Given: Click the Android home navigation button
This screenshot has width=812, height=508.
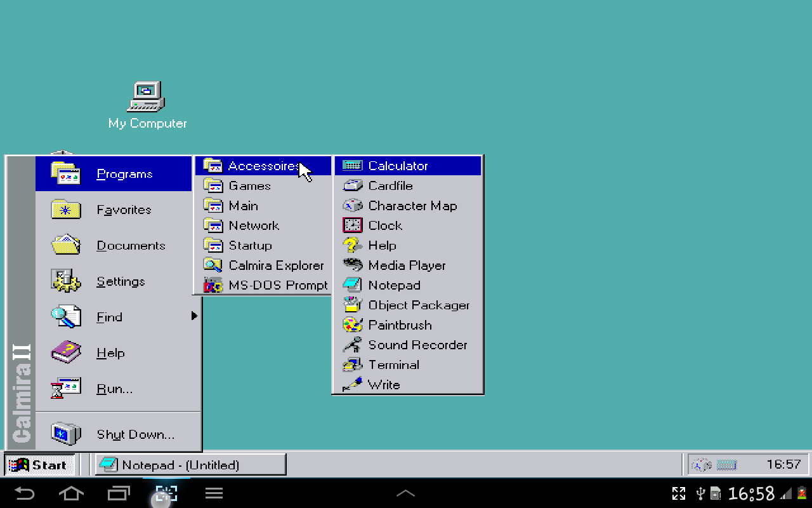Looking at the screenshot, I should pos(71,493).
